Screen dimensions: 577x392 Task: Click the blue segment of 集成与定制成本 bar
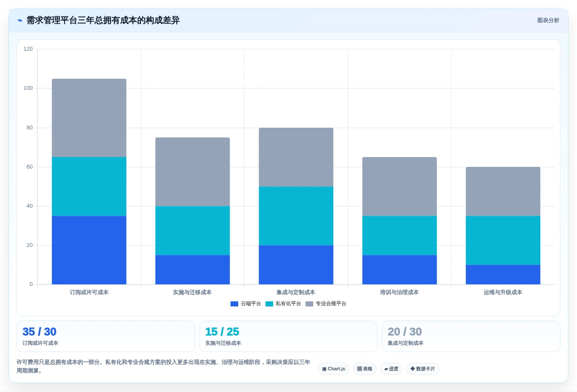click(x=296, y=265)
